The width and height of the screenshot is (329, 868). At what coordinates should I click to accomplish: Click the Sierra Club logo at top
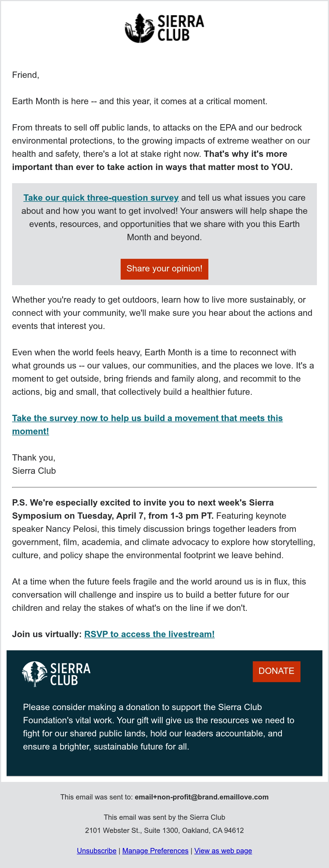[164, 28]
